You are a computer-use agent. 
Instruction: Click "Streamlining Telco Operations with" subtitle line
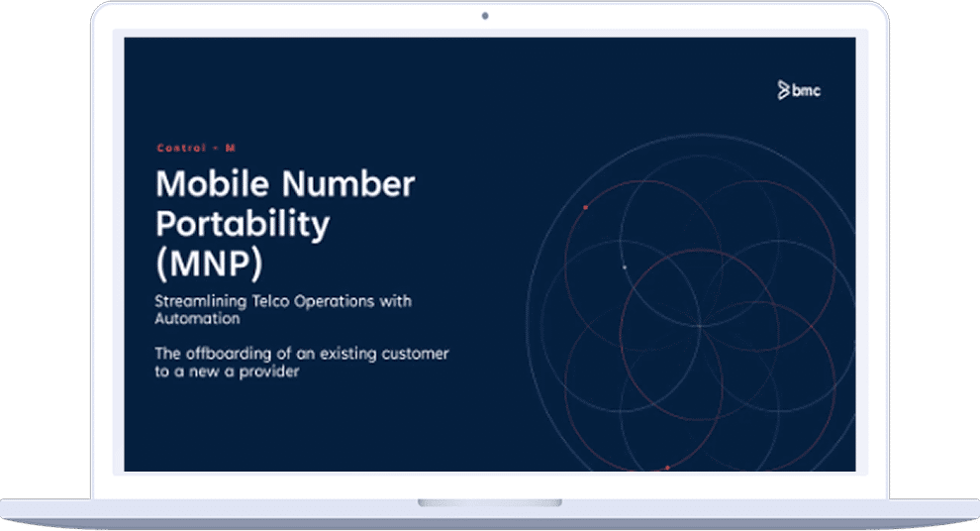click(x=282, y=301)
